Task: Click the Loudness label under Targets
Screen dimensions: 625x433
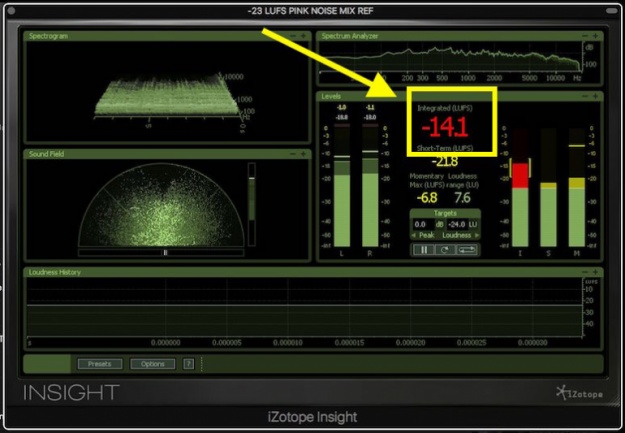Action: 456,235
